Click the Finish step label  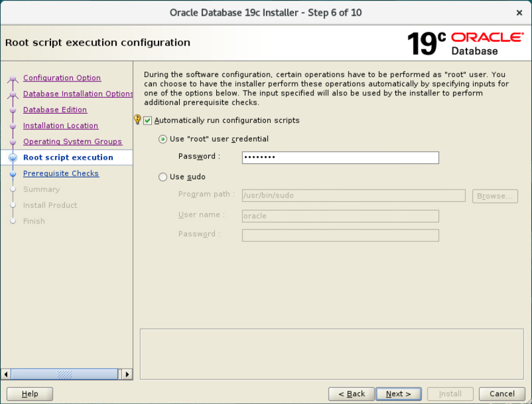pos(34,221)
